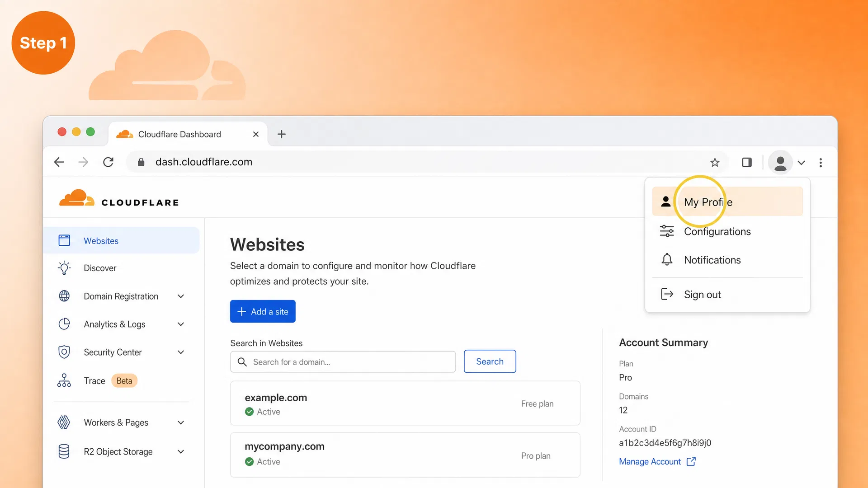Open Security Center sidebar item
This screenshot has width=868, height=488.
tap(122, 352)
